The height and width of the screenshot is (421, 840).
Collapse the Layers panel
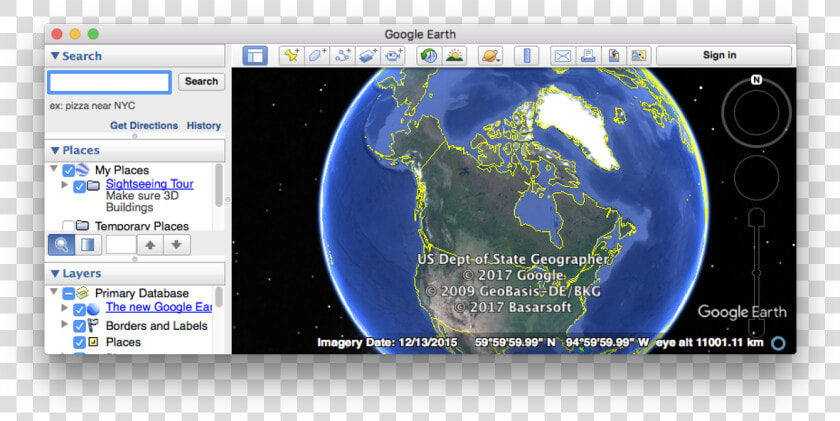tap(55, 274)
